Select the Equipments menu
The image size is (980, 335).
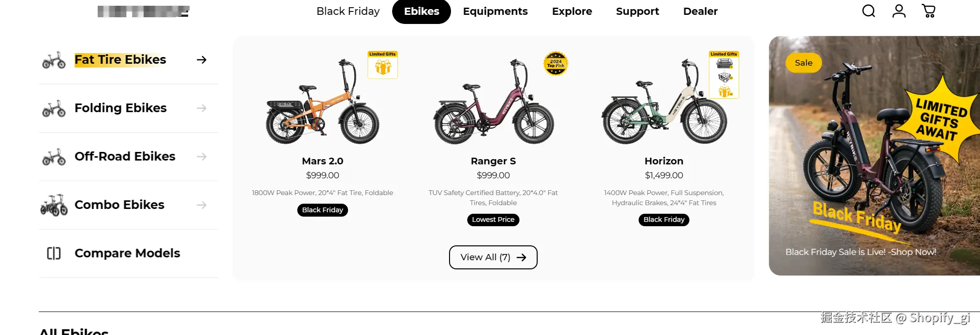click(x=495, y=11)
